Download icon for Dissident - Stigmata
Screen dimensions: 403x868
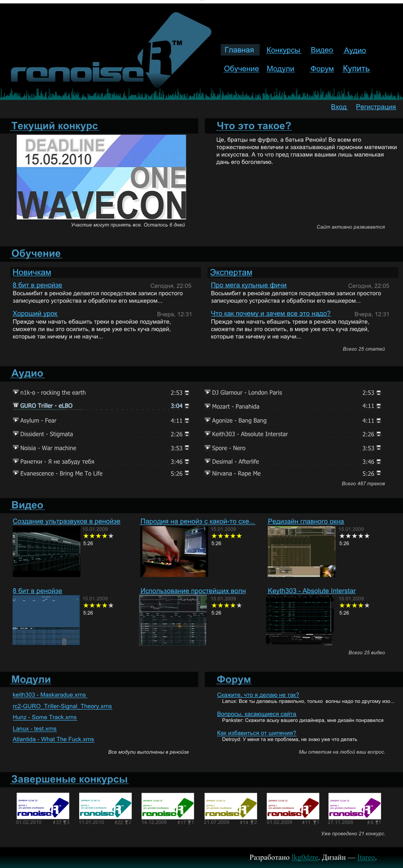pos(187,434)
